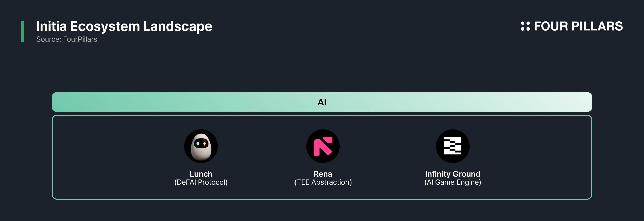This screenshot has height=221, width=644.
Task: Click the lightning-bolt eye on the Lunch robot
Action: click(x=204, y=144)
